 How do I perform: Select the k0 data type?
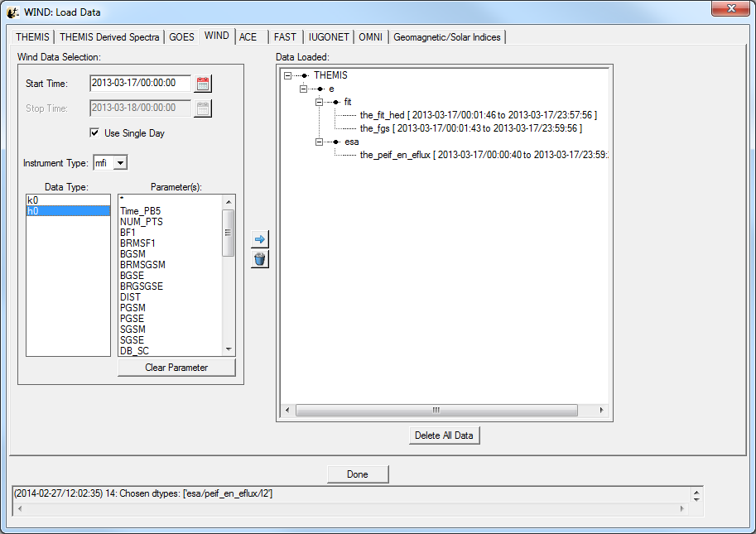click(68, 200)
